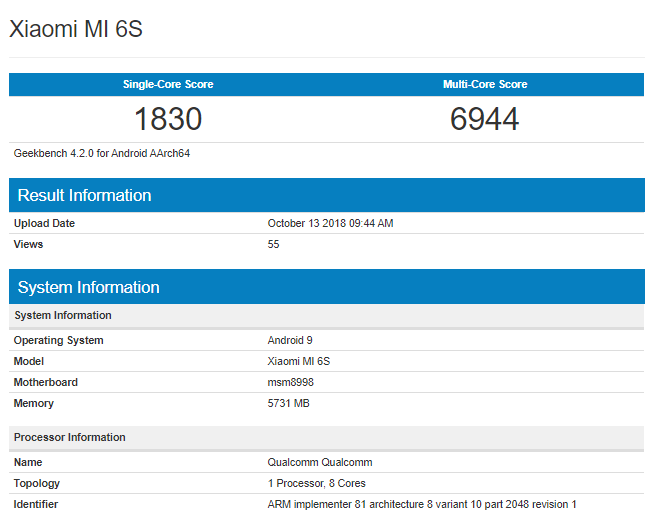Click the Topology value 1 Processor, 8 Cores
Screen dimensions: 650x514
coord(317,483)
